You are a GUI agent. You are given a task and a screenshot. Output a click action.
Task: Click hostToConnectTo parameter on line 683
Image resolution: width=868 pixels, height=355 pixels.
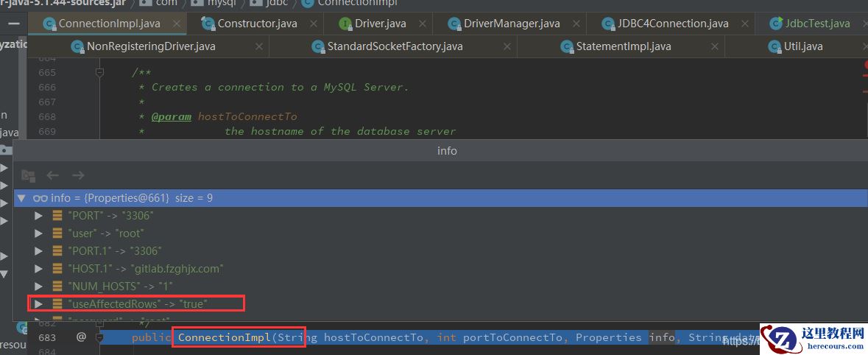pos(374,337)
